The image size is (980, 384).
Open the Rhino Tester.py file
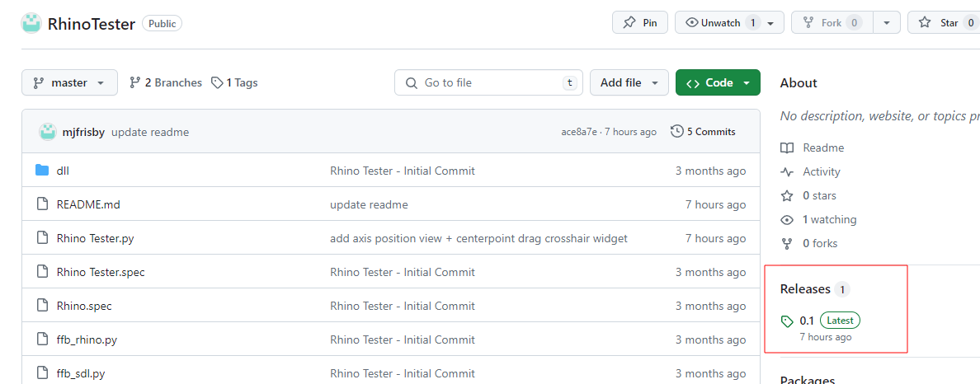point(95,238)
